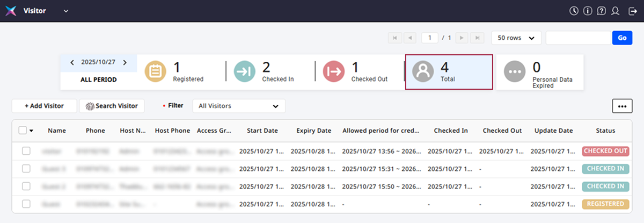Expand the Visitor menu chevron in header
Screen dimensions: 644x223
pyautogui.click(x=66, y=11)
